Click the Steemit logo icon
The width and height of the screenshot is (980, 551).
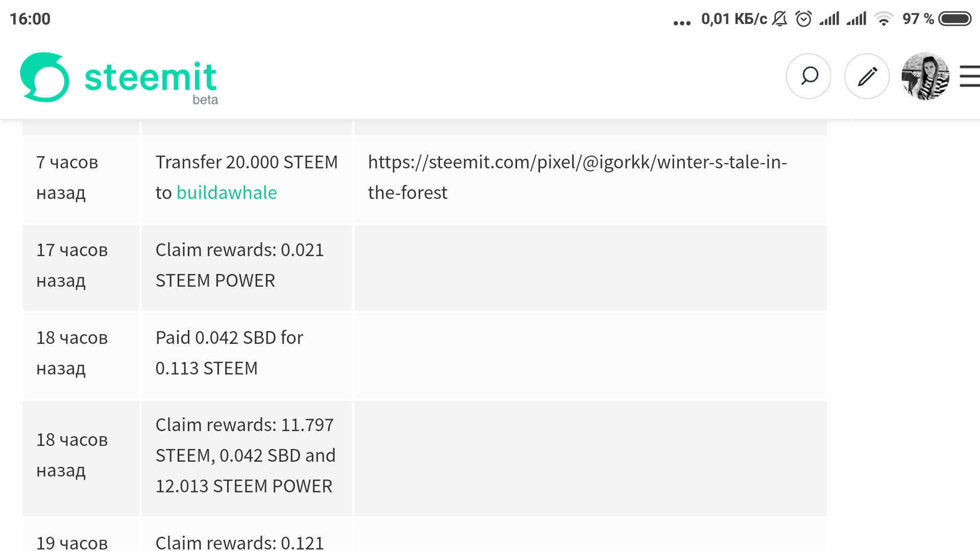point(44,77)
